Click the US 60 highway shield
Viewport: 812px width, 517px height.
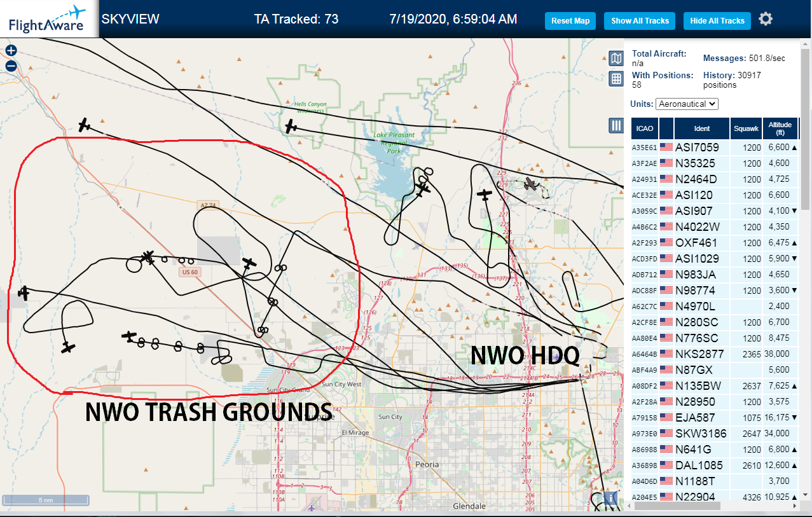tap(190, 272)
